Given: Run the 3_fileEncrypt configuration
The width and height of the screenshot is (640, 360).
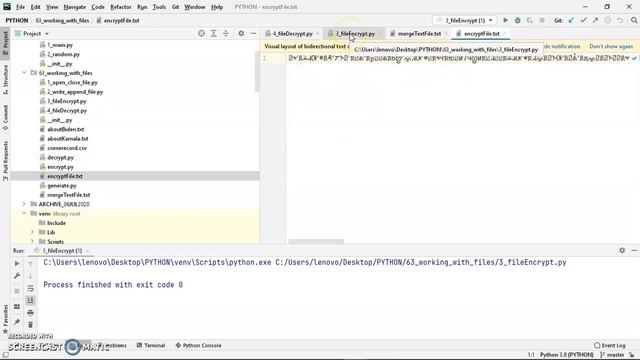Looking at the screenshot, I should pos(505,20).
